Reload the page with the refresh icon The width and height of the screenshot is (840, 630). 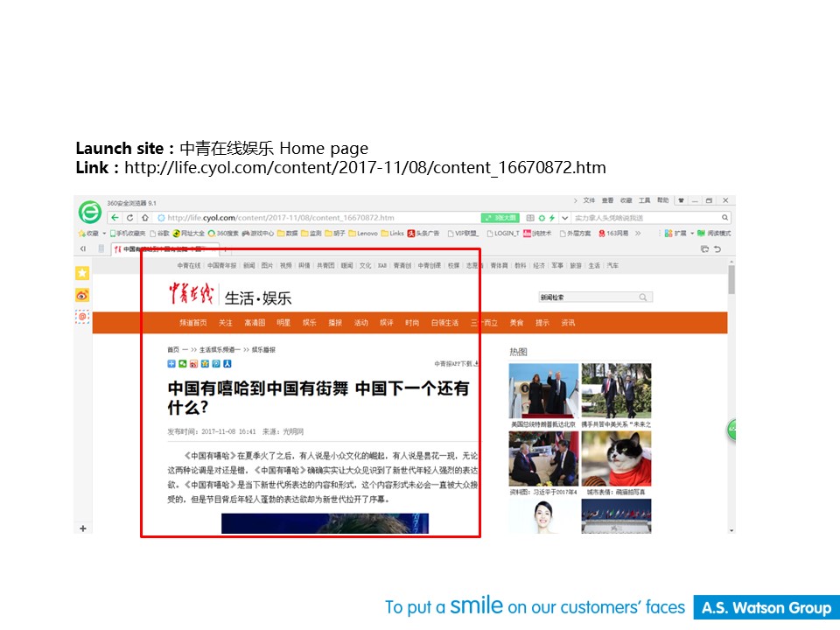click(x=130, y=218)
